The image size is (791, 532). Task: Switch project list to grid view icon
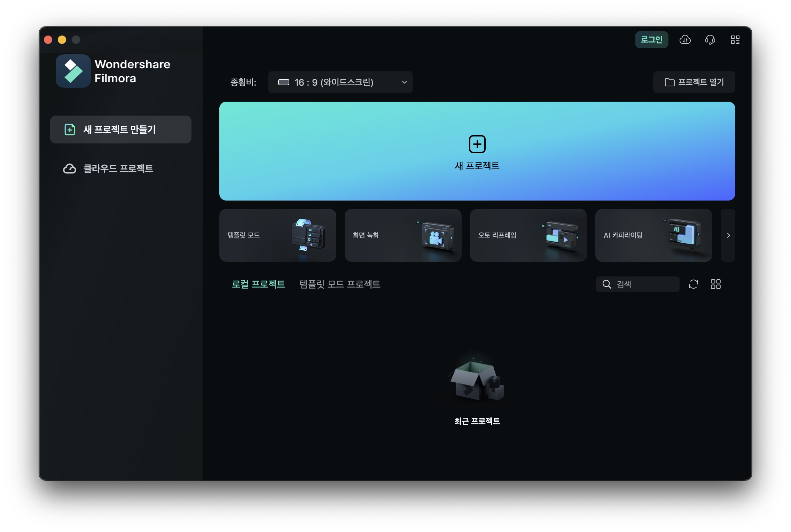coord(715,284)
